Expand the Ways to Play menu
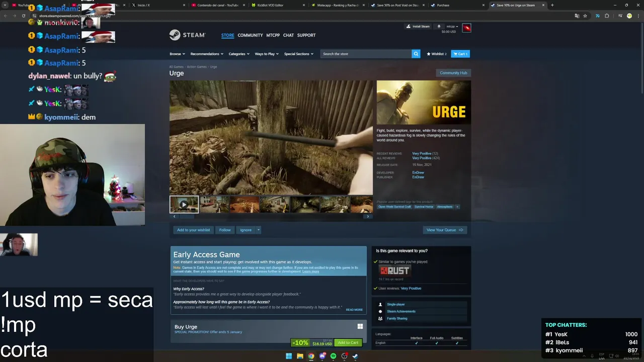The width and height of the screenshot is (644, 362). [x=267, y=54]
